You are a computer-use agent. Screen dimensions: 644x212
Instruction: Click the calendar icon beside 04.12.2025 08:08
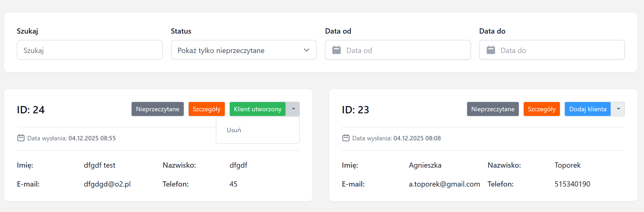pyautogui.click(x=346, y=138)
